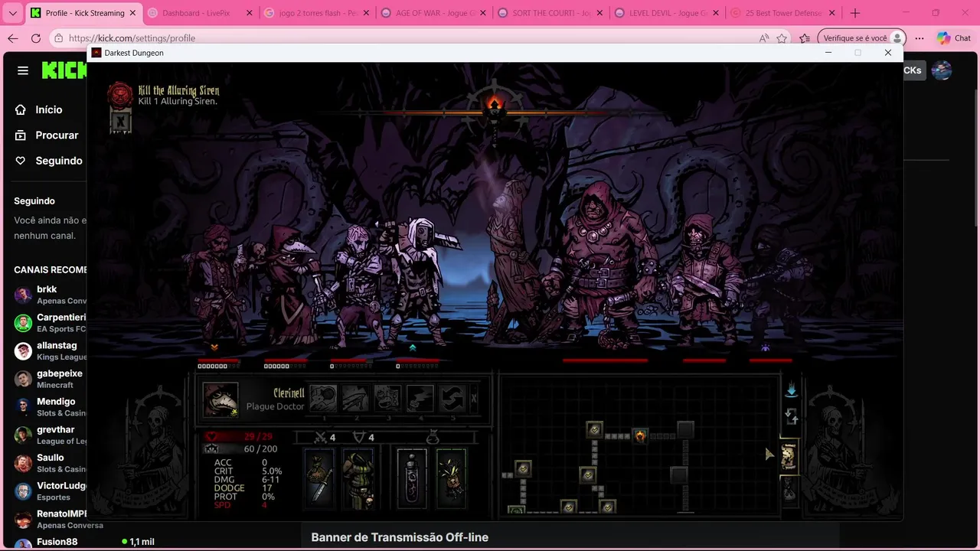Select the vial trinket slot
Viewport: 980px width, 551px height.
coord(412,478)
